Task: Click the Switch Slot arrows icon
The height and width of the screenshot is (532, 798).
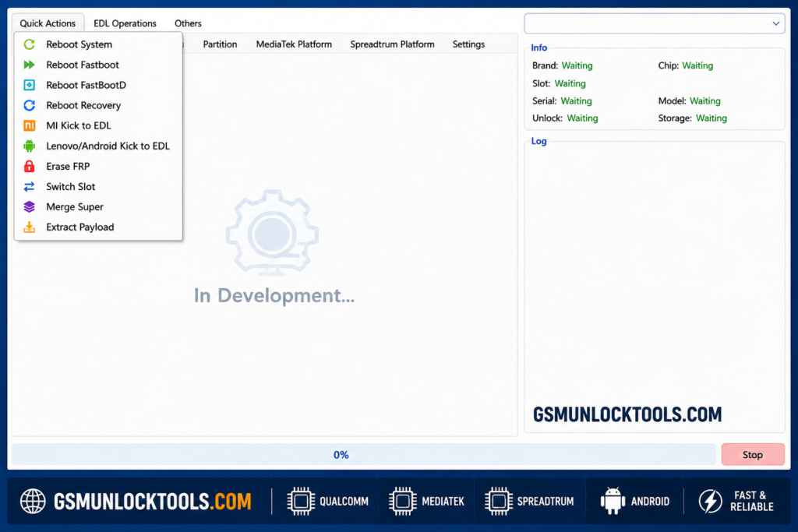Action: pyautogui.click(x=30, y=187)
